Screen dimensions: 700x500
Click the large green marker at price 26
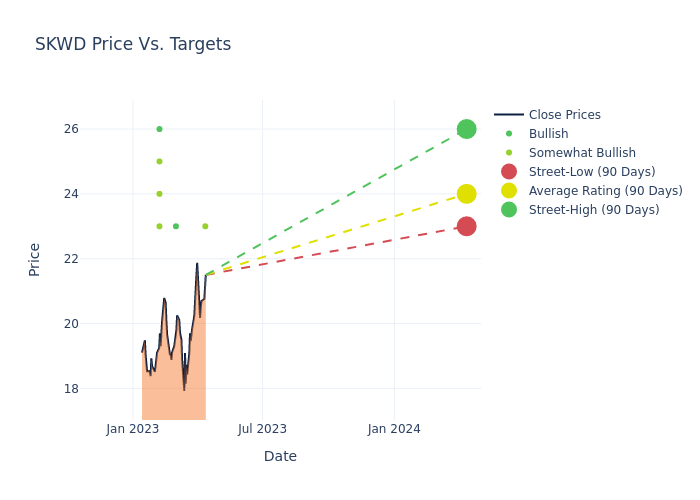[x=466, y=129]
